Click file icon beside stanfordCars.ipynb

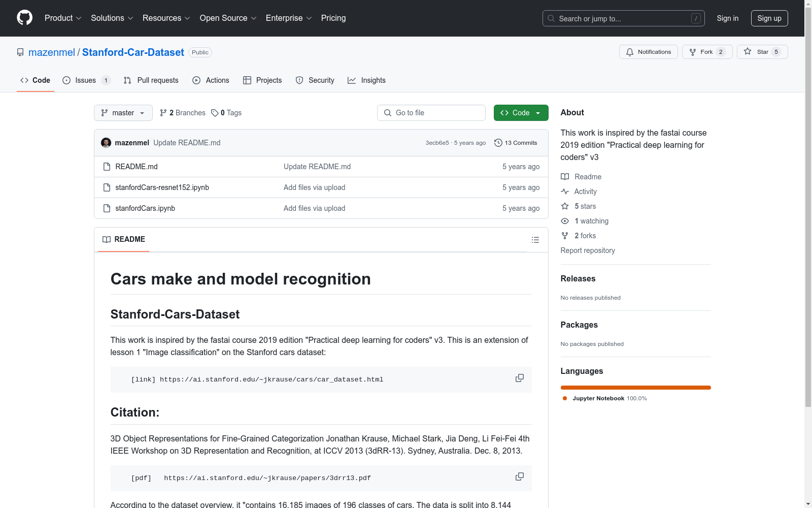point(107,208)
